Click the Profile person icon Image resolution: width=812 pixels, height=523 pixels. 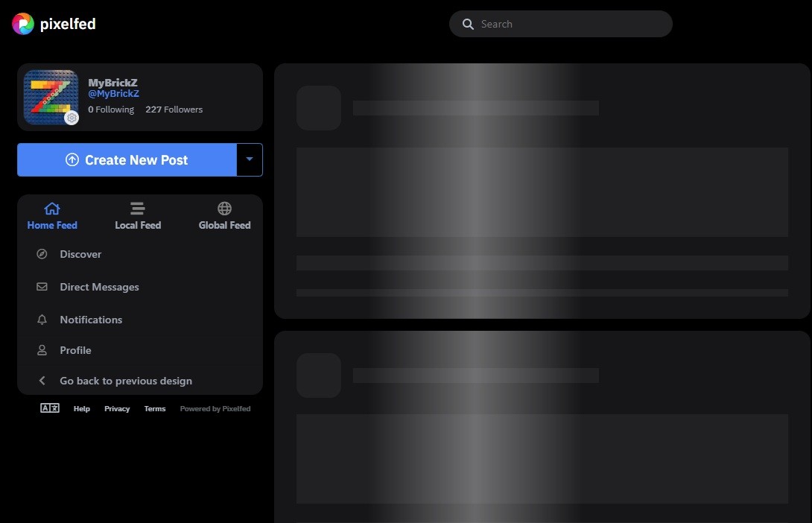[42, 350]
